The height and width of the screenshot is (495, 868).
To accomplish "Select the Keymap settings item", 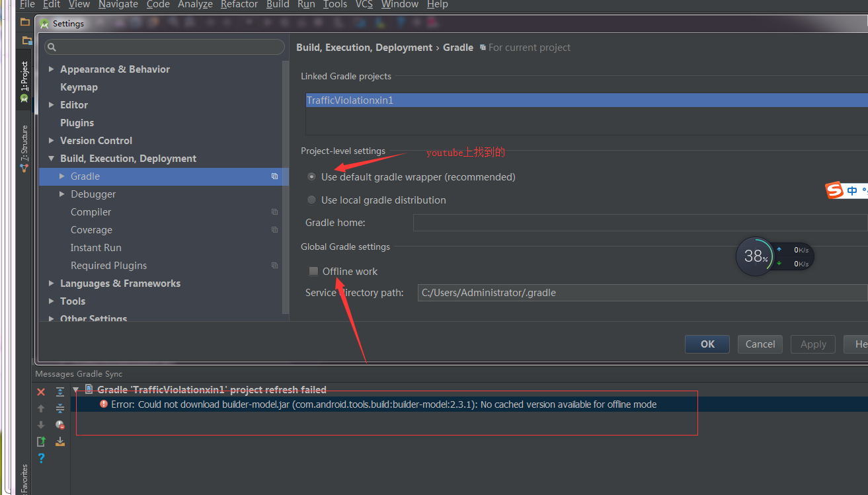I will tap(79, 87).
